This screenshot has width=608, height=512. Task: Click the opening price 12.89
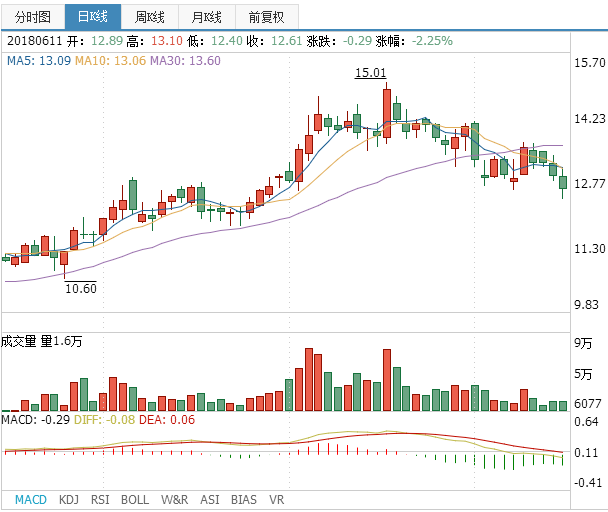point(107,41)
